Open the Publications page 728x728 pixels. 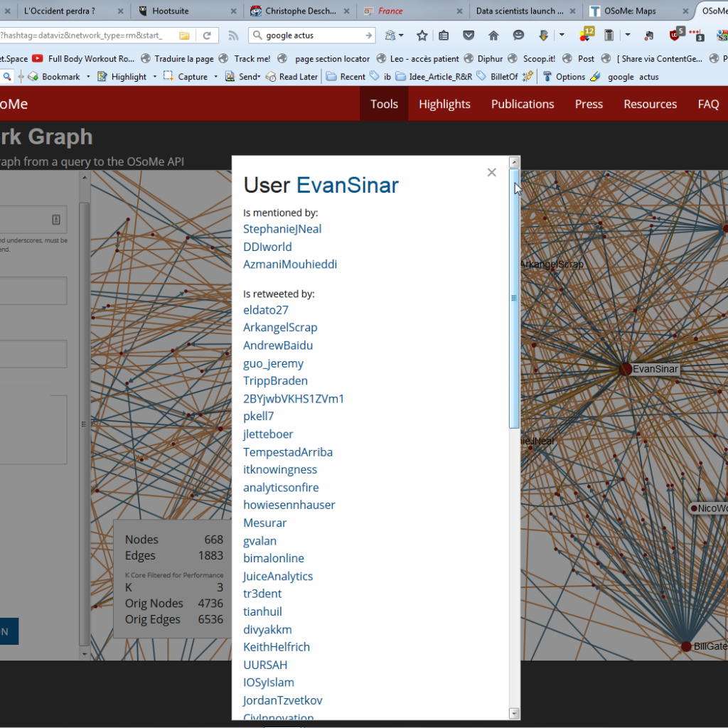pyautogui.click(x=523, y=104)
